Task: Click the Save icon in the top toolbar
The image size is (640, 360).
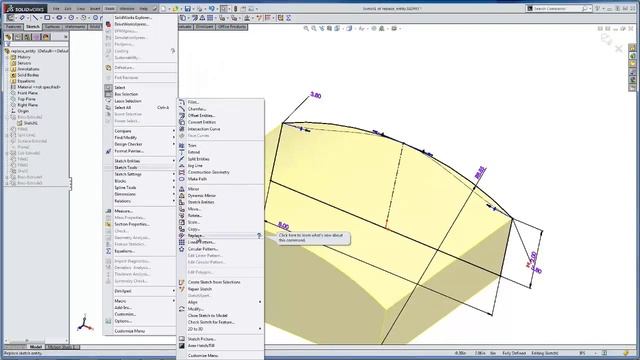Action: click(187, 9)
